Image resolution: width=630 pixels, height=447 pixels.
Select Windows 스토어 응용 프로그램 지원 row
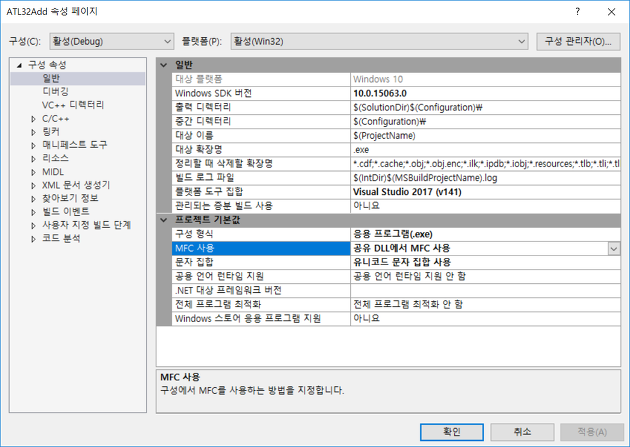396,318
